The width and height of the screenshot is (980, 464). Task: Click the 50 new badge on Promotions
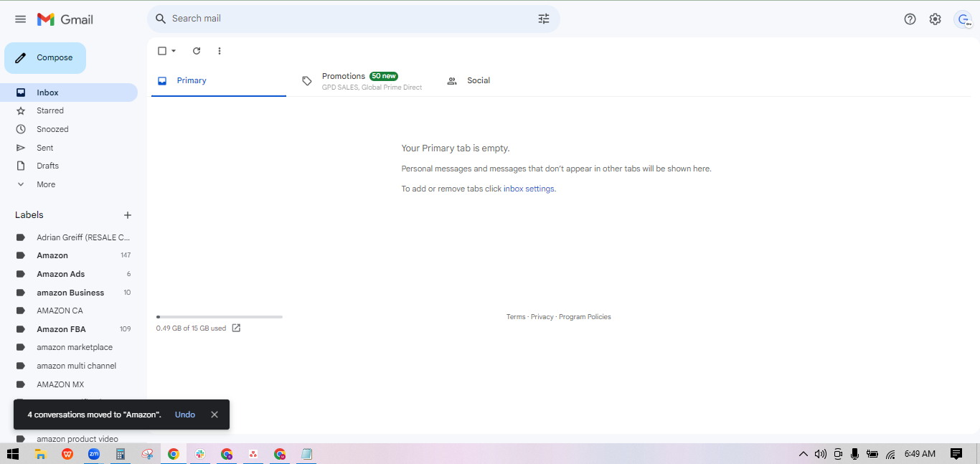pyautogui.click(x=384, y=76)
